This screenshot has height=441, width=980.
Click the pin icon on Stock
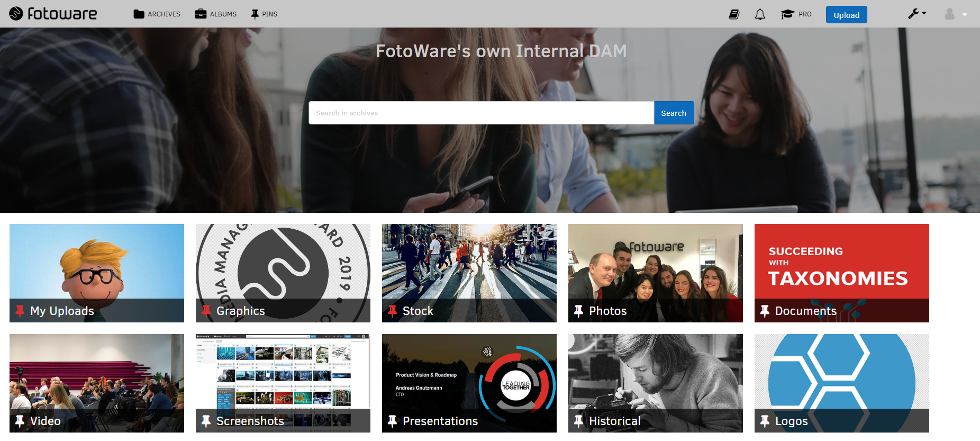point(393,311)
